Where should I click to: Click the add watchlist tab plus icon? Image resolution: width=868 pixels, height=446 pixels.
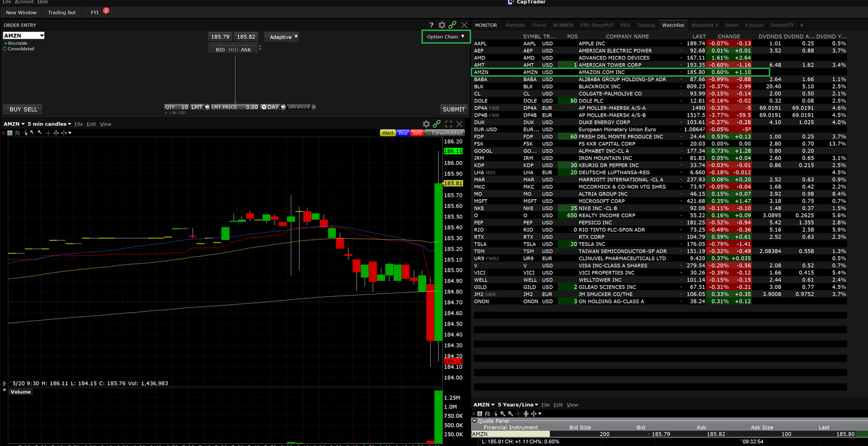[x=802, y=25]
